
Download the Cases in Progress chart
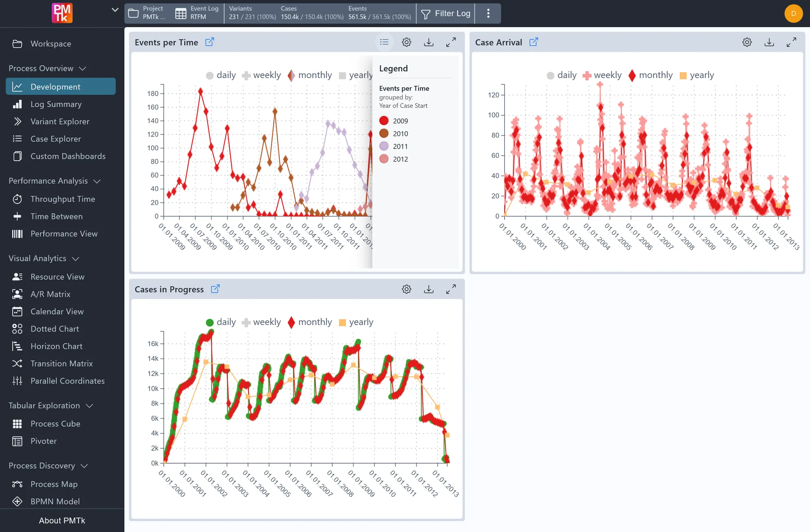[428, 289]
